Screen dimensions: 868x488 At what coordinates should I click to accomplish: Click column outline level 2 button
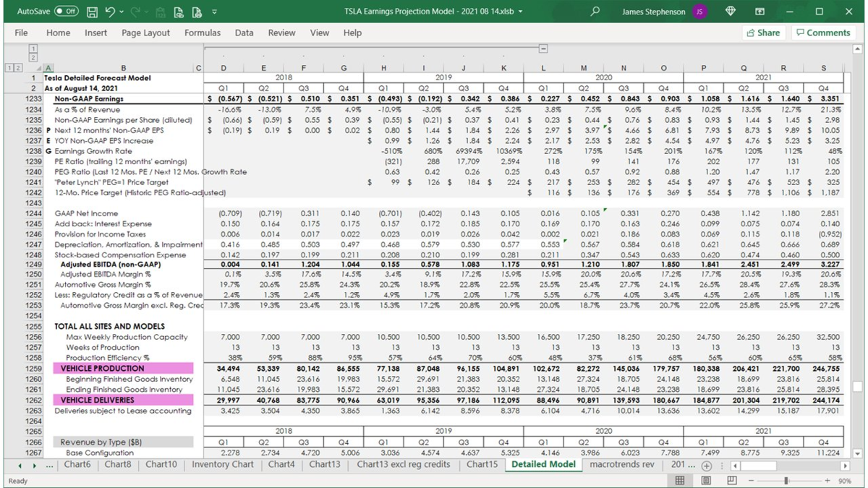[x=33, y=57]
